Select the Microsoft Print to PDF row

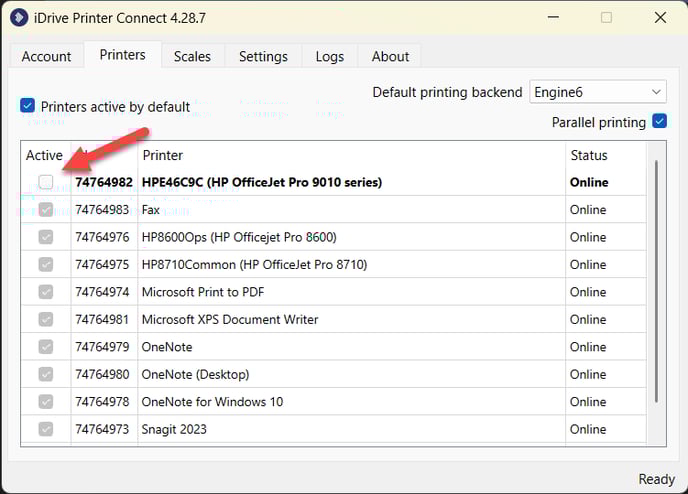click(350, 292)
